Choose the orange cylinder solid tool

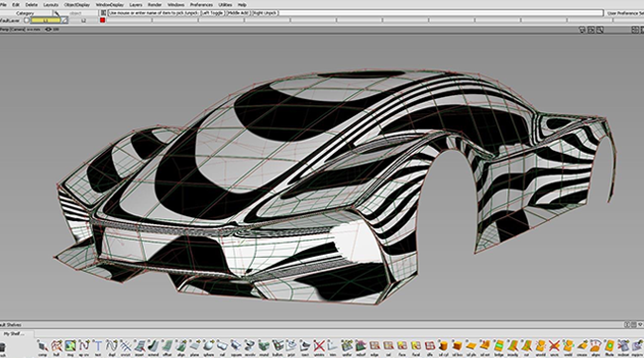tap(443, 346)
